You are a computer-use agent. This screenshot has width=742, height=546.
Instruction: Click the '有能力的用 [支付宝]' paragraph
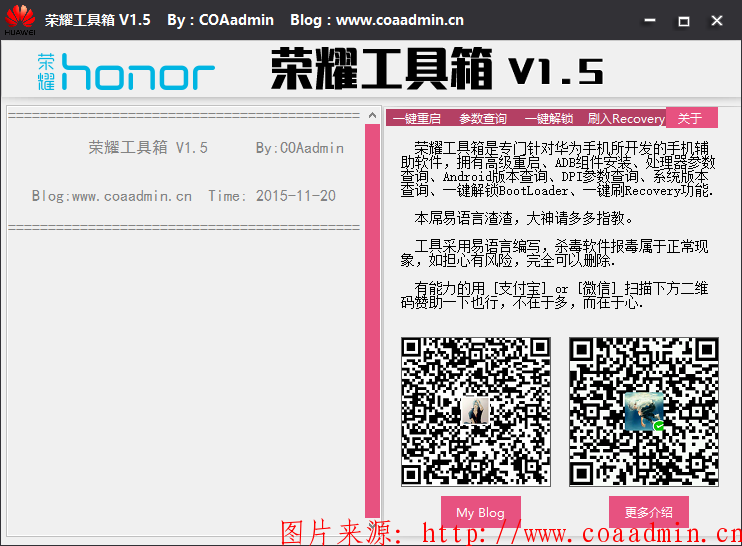(555, 295)
